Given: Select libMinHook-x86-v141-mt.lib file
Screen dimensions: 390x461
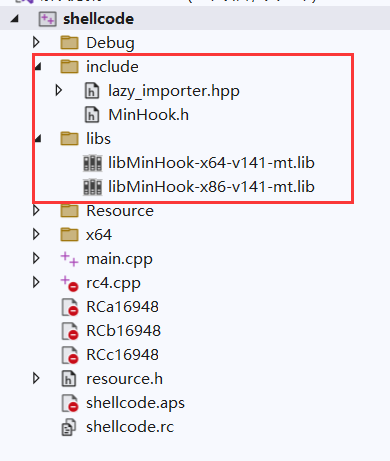Looking at the screenshot, I should [211, 187].
